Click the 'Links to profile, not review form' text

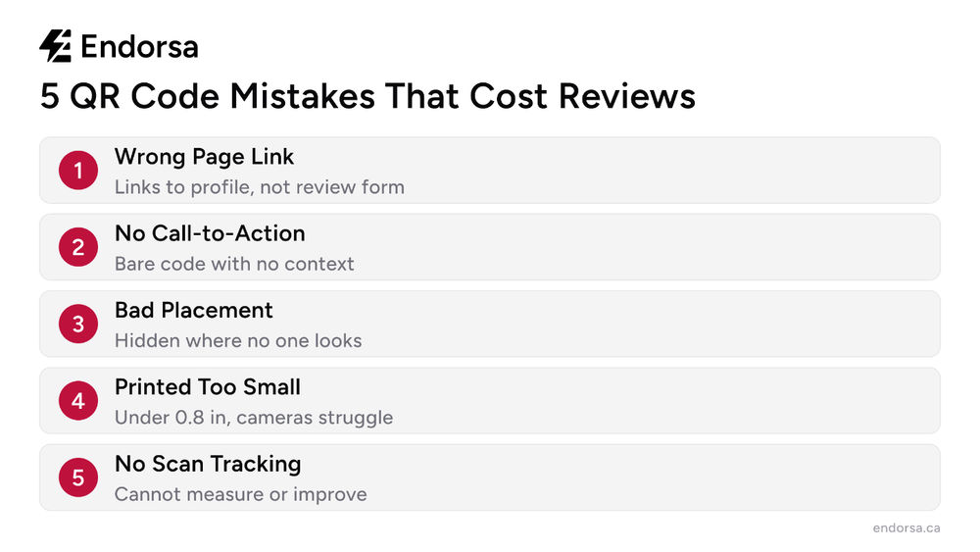tap(260, 187)
